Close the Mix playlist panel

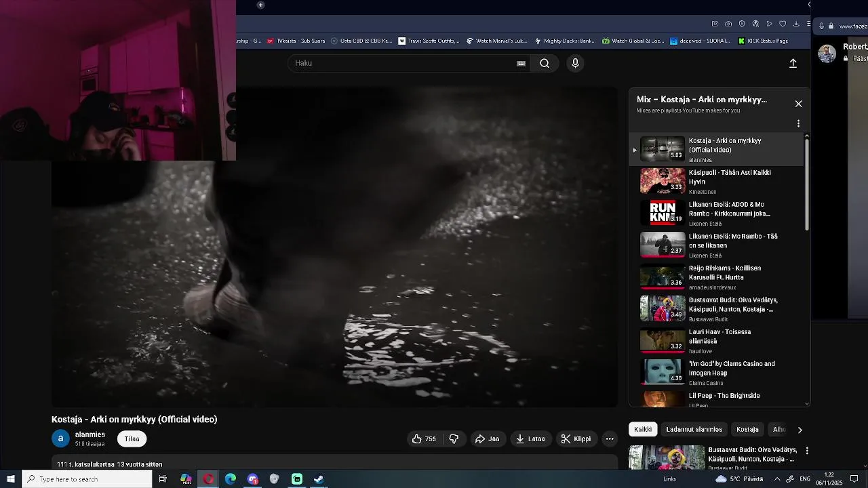(x=798, y=104)
